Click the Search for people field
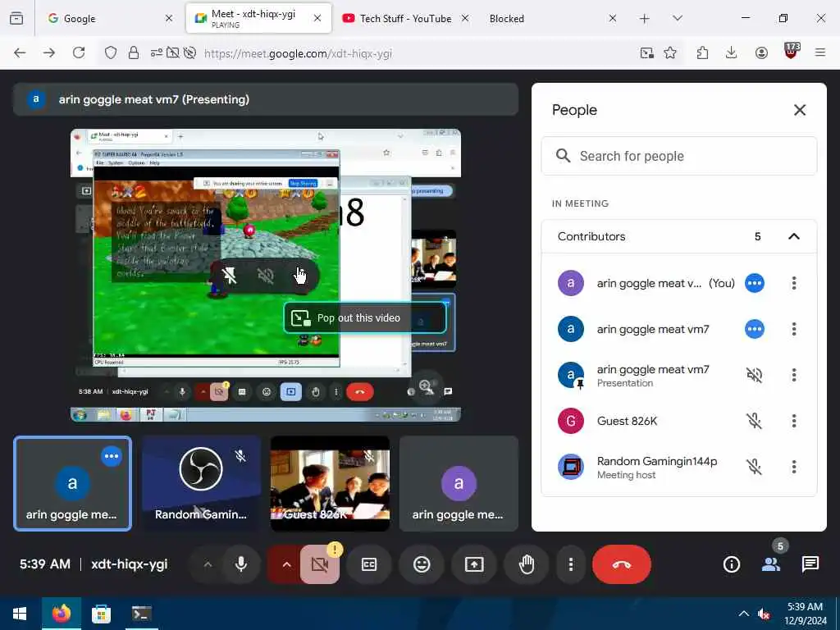The height and width of the screenshot is (630, 840). tap(678, 156)
